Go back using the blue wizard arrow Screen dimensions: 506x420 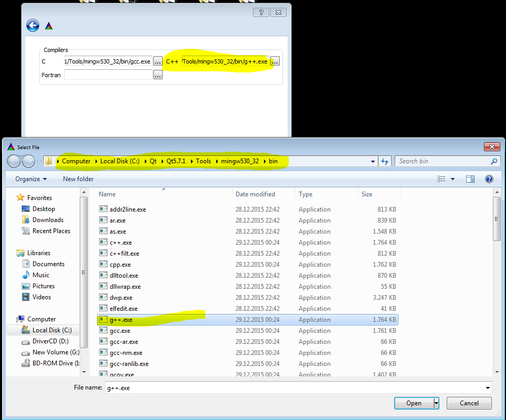pos(33,26)
